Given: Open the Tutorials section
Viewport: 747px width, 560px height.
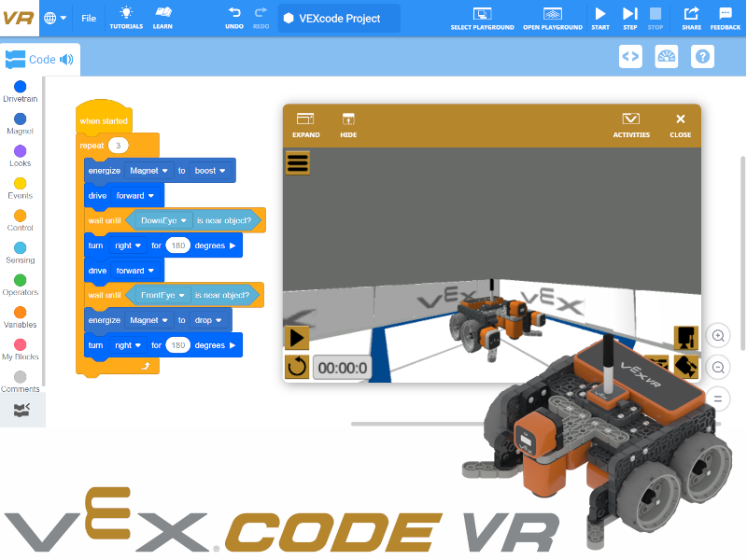Looking at the screenshot, I should point(126,18).
